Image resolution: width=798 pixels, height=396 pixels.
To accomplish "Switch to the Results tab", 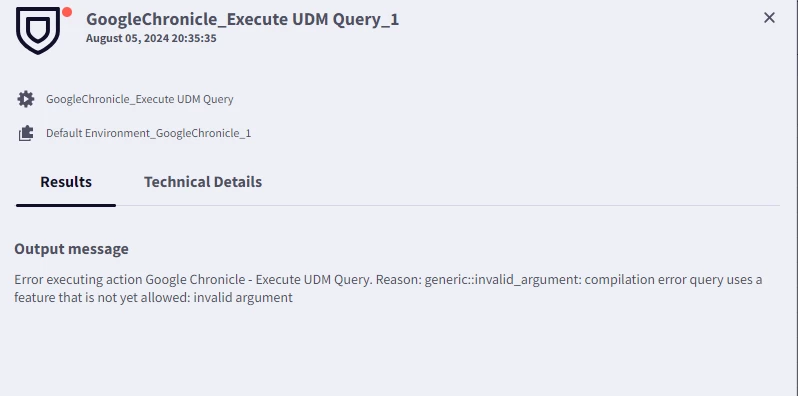I will pos(66,182).
